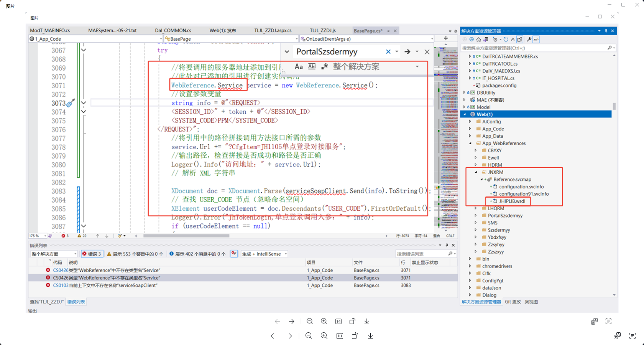The height and width of the screenshot is (345, 644).
Task: Click the editor horizontal scrollbar thumb
Action: coord(186,236)
